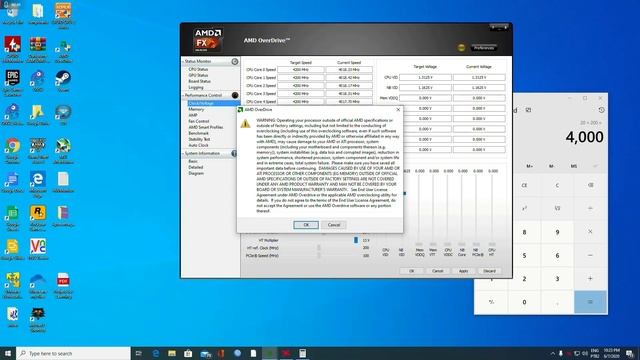
Task: Click the Calculator equals key
Action: [590, 302]
